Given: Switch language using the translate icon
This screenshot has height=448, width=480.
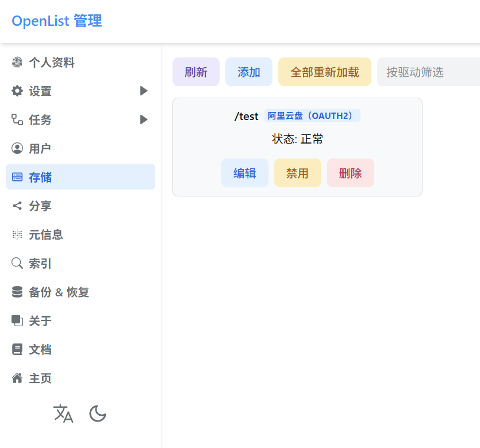Looking at the screenshot, I should (63, 414).
